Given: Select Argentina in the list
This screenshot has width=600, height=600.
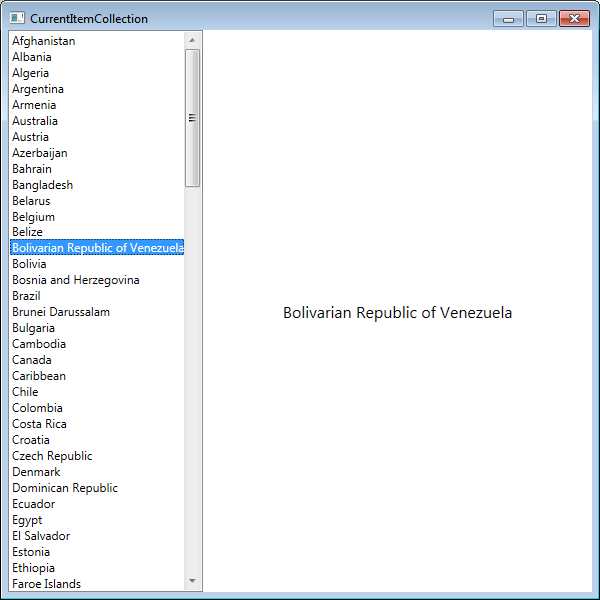Looking at the screenshot, I should pos(97,89).
